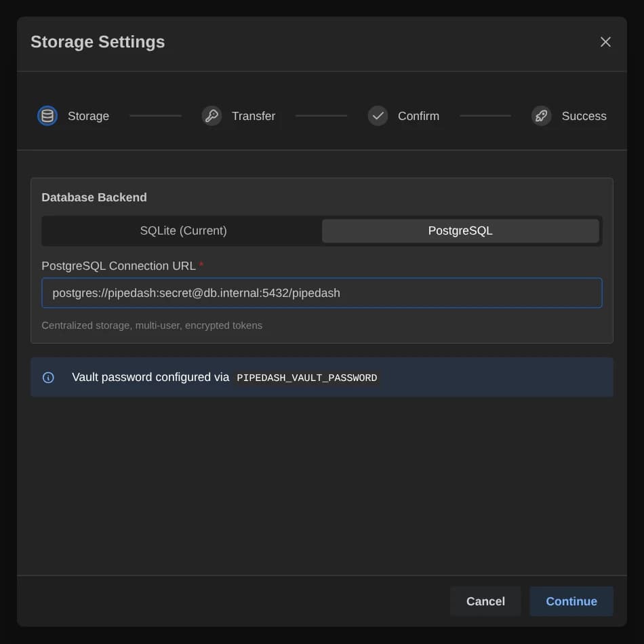The width and height of the screenshot is (644, 644).
Task: Click the Success step rocket icon
Action: (541, 116)
